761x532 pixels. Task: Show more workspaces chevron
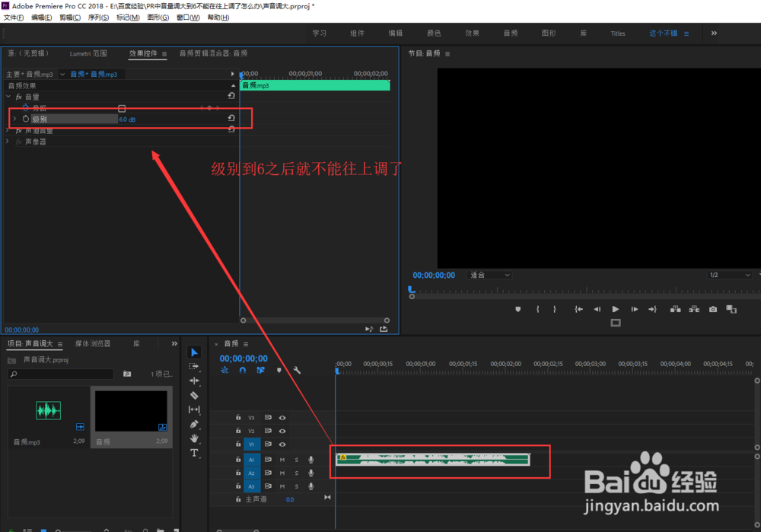point(714,33)
